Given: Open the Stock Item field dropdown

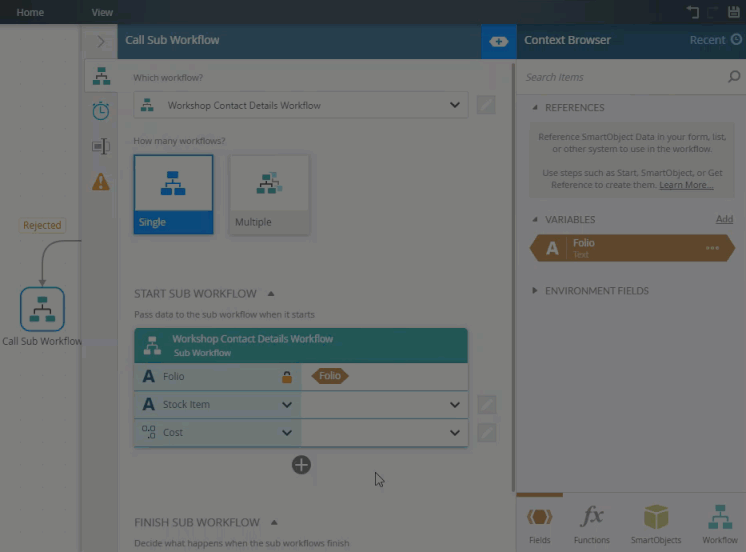Looking at the screenshot, I should pos(287,404).
